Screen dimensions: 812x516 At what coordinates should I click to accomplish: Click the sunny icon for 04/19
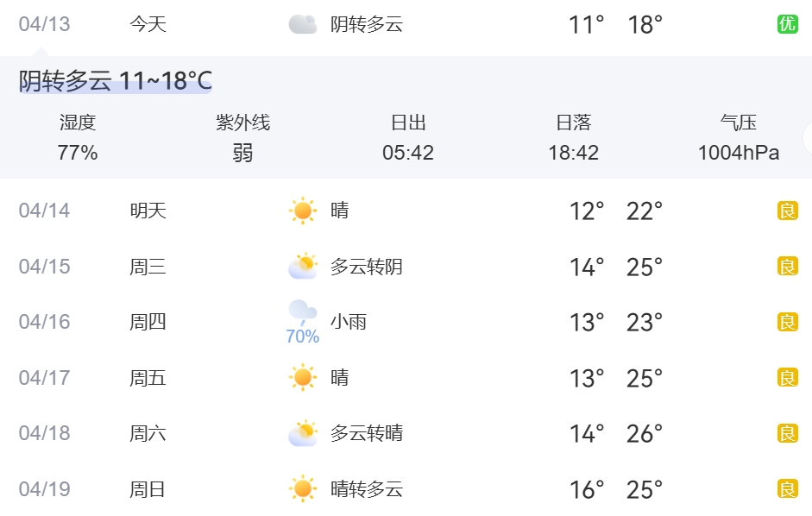click(x=303, y=489)
